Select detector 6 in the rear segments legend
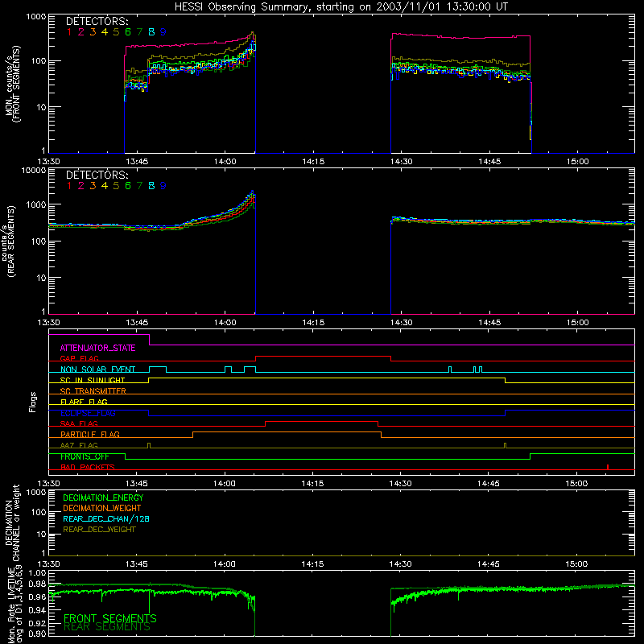 (128, 186)
